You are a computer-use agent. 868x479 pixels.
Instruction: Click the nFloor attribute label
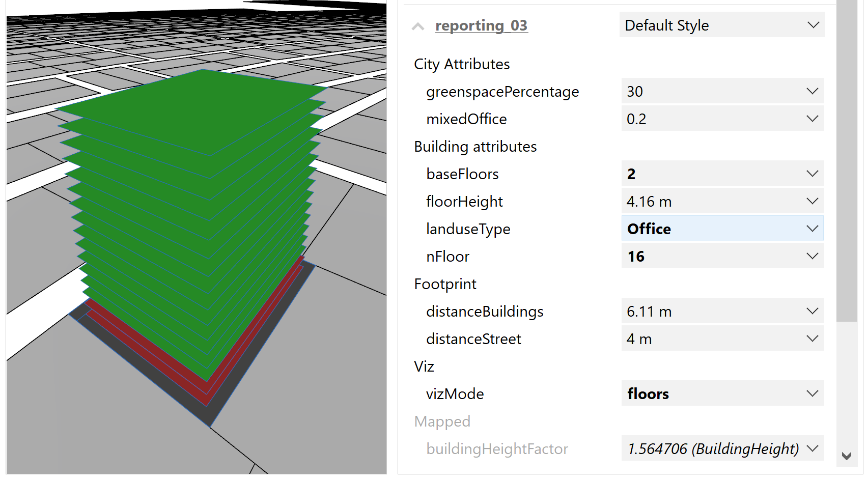[x=447, y=256]
